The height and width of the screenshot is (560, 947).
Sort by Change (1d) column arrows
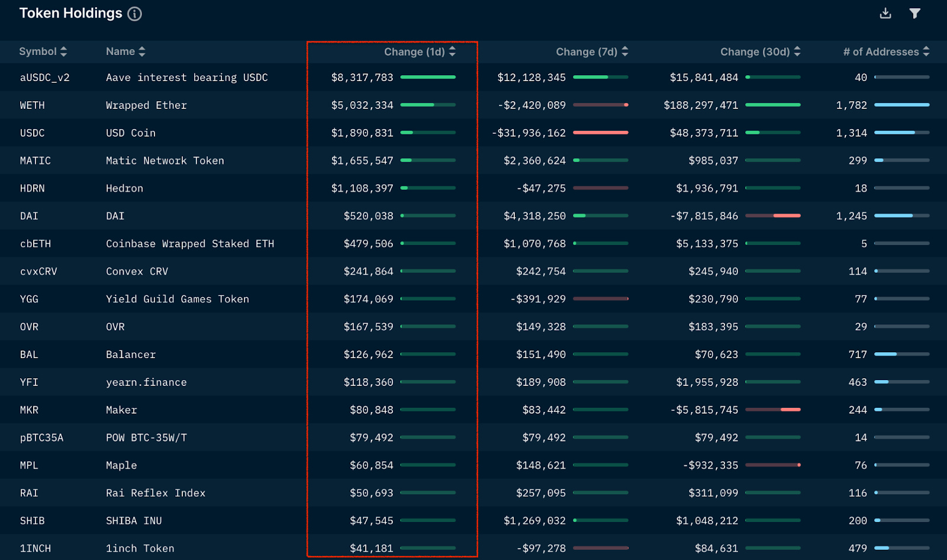tap(452, 52)
